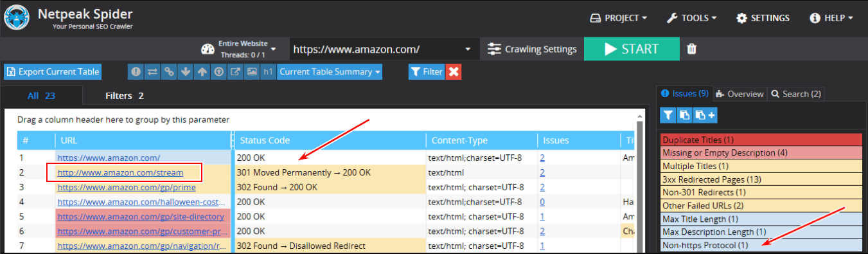
Task: Select the Duplicate Titles (1) issue
Action: coord(761,140)
